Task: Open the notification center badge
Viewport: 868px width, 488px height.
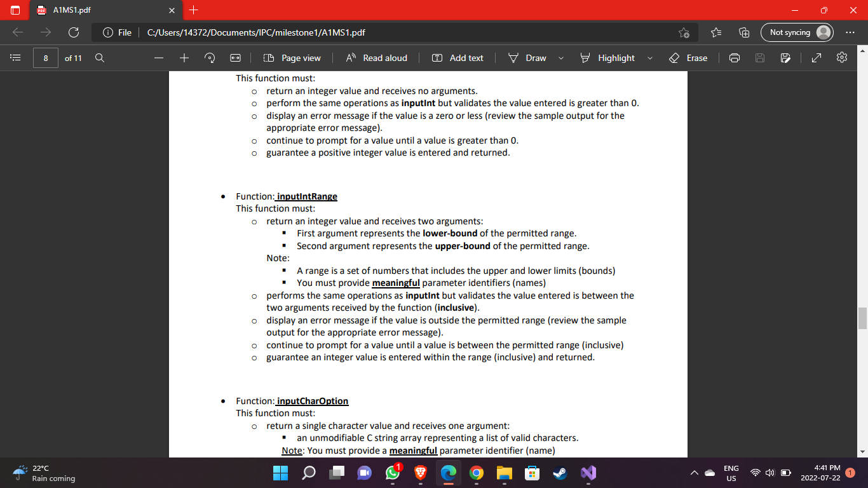Action: [851, 473]
